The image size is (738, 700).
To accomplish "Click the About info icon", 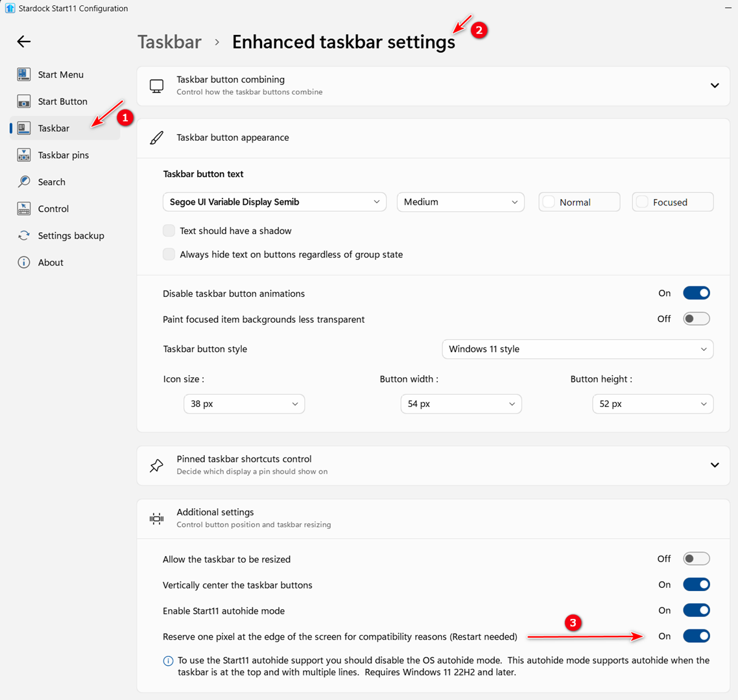I will point(24,262).
